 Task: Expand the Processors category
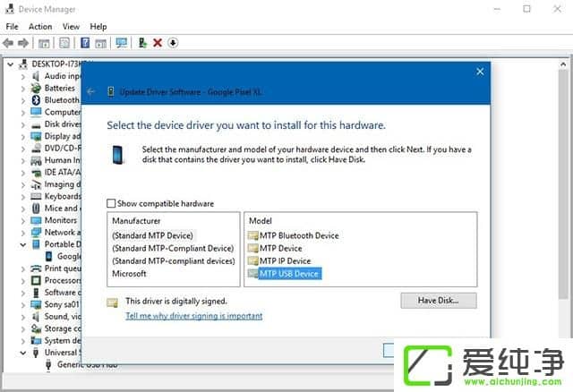[x=23, y=280]
